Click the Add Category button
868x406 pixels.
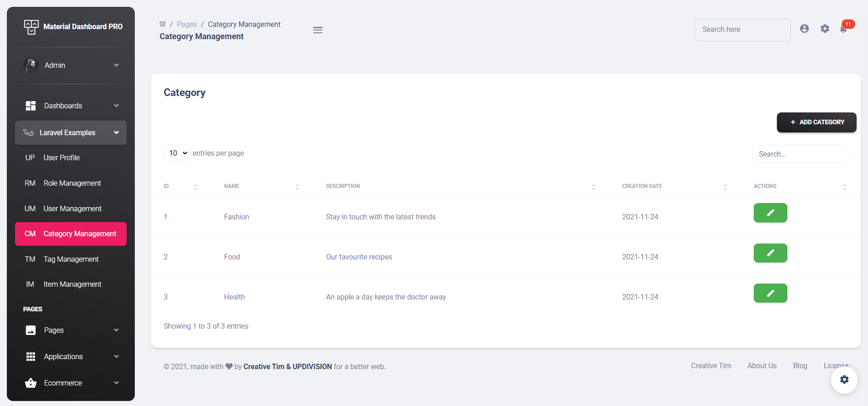816,122
